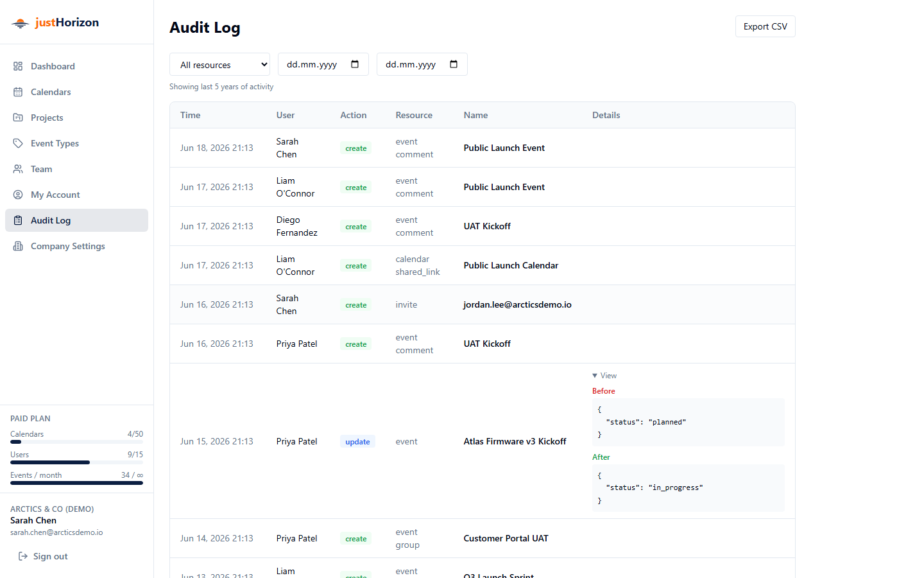Select UAT Kickoff by Diego Fernandez
This screenshot has width=924, height=578.
pyautogui.click(x=487, y=226)
